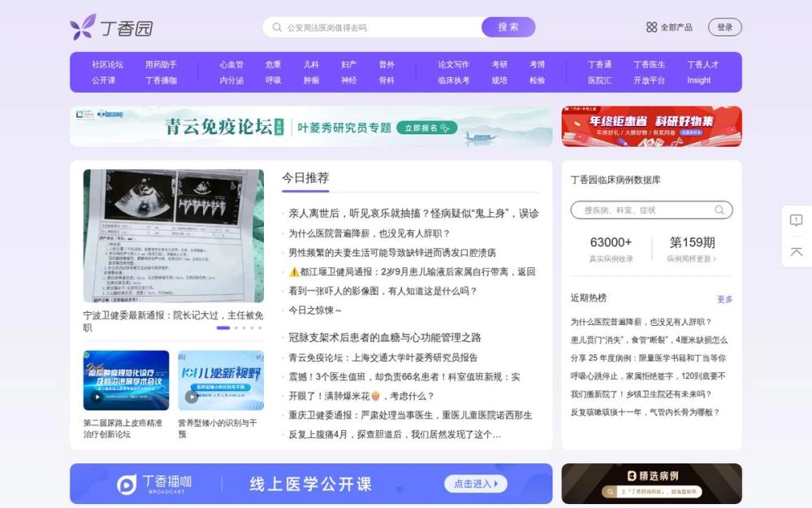
Task: Click search icon in clinical case database box
Action: [719, 210]
